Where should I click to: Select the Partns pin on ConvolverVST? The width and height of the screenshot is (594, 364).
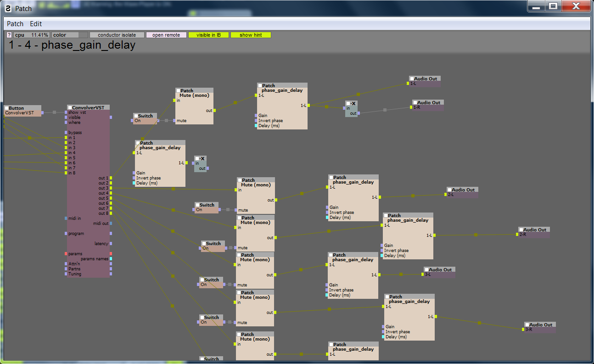pyautogui.click(x=66, y=269)
